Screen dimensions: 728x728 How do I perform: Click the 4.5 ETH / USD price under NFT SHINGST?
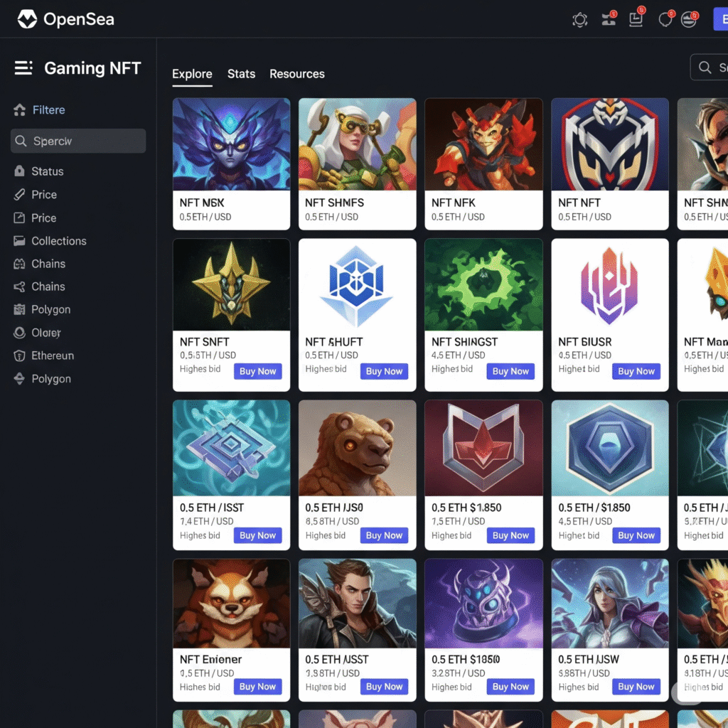(x=459, y=355)
